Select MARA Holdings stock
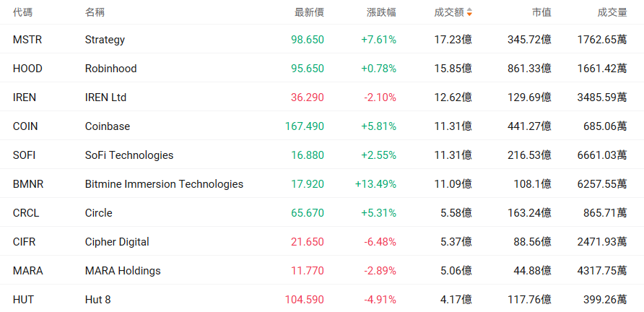The width and height of the screenshot is (644, 312). [x=123, y=271]
